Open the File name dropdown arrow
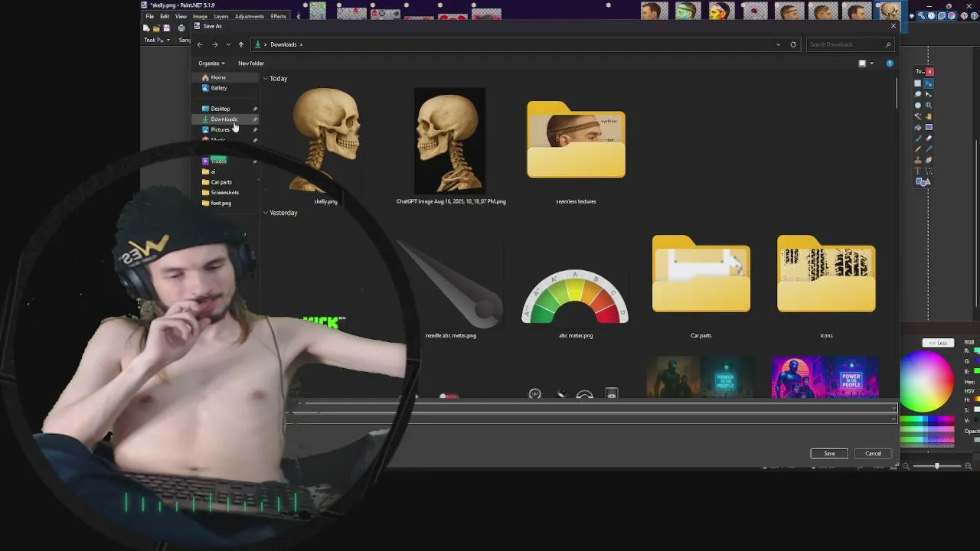 click(893, 408)
